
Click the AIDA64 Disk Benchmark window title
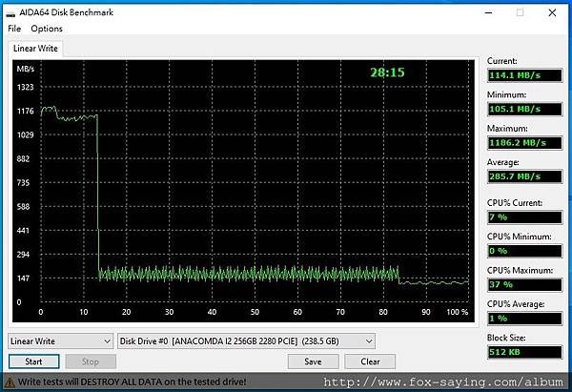(66, 12)
